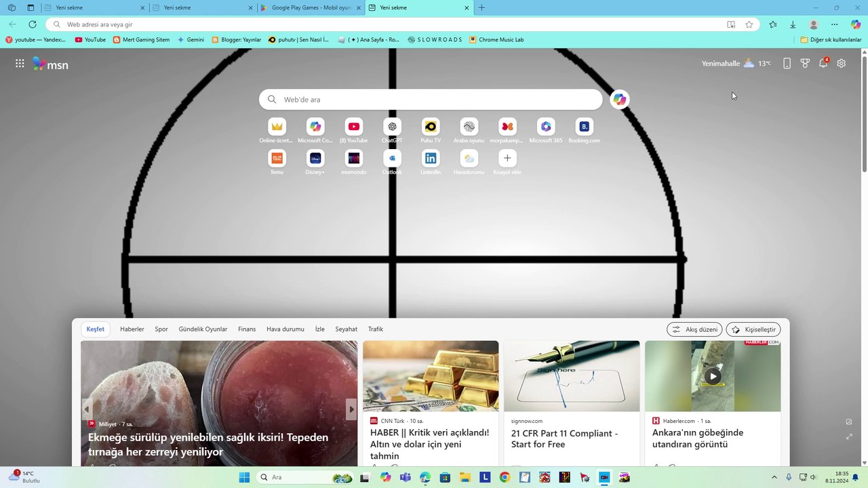Open the Edge Downloads icon
Viewport: 868px width, 488px height.
(x=792, y=24)
